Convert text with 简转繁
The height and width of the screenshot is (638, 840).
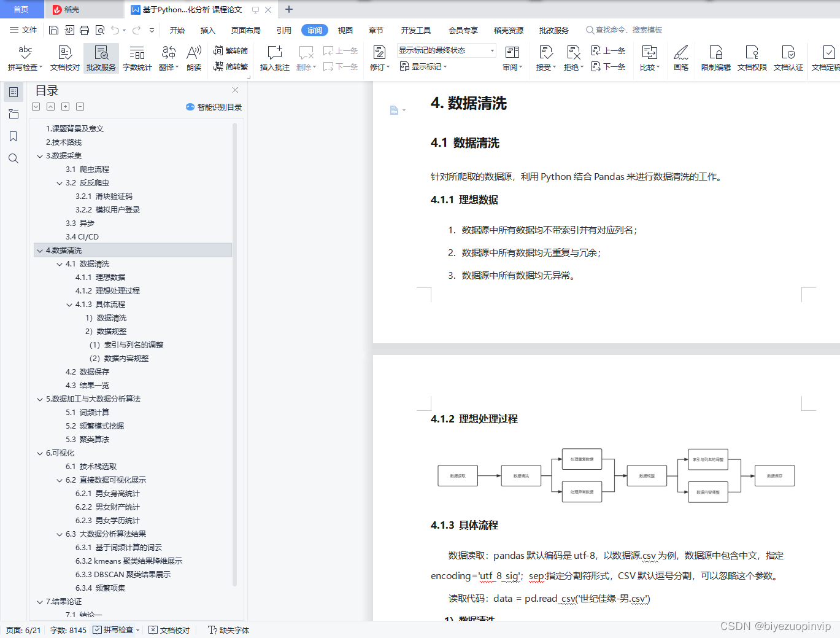[231, 66]
